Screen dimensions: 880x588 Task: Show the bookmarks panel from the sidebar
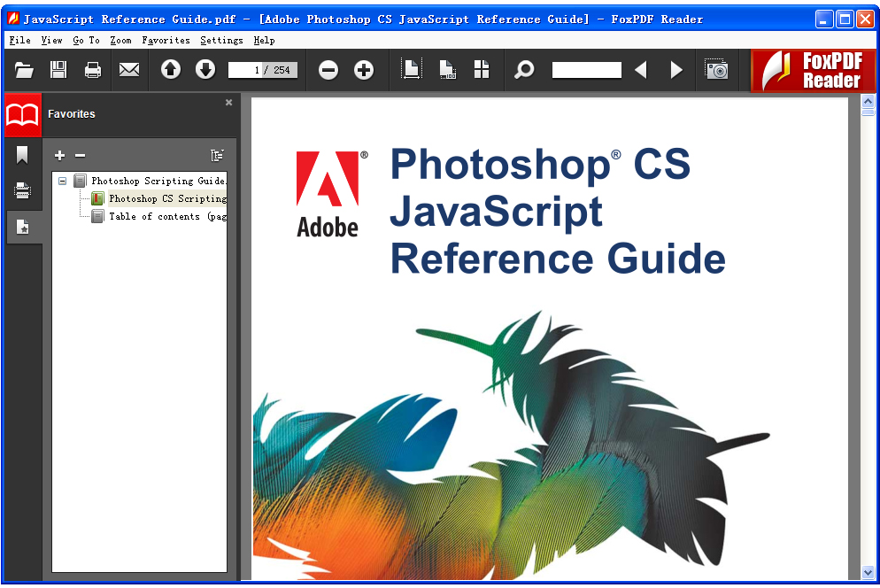pos(22,155)
